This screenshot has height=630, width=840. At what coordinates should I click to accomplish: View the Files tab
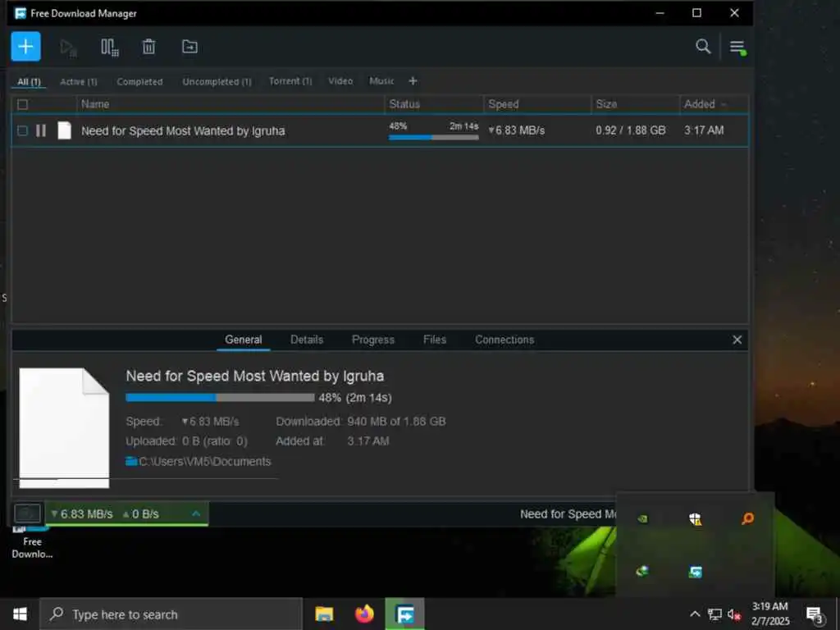(x=435, y=340)
